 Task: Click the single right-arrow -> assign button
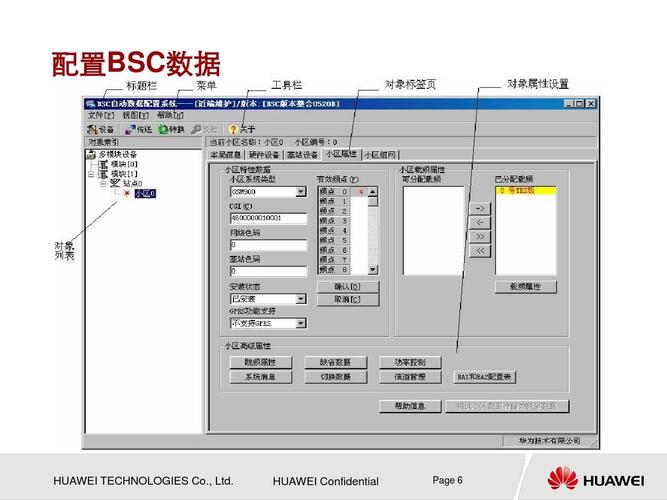tap(480, 209)
